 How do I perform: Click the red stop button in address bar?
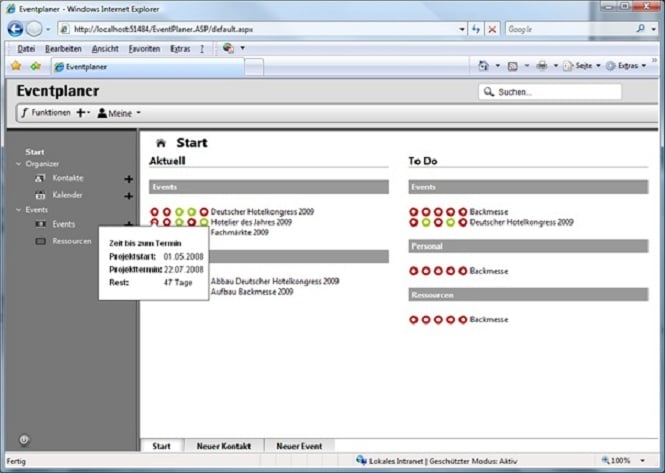tap(492, 29)
